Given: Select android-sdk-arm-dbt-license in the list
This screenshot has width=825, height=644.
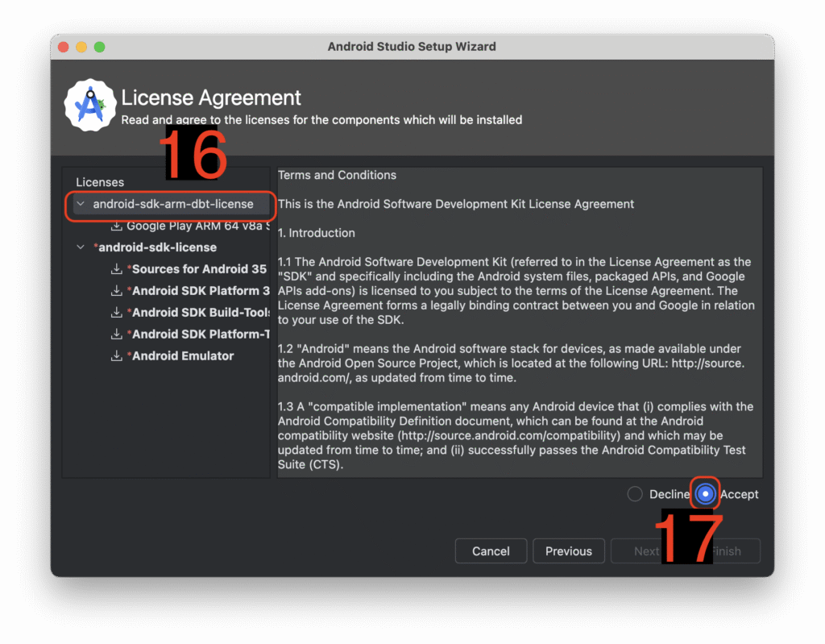Looking at the screenshot, I should click(172, 204).
